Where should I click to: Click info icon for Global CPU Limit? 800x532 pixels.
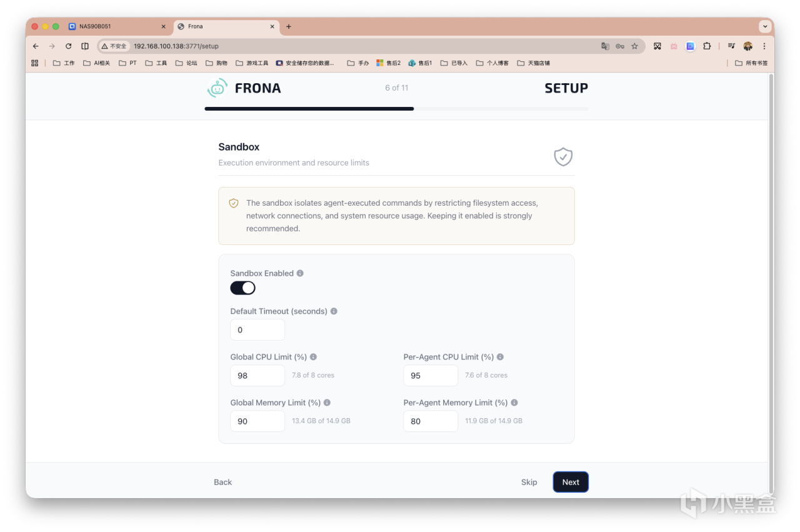point(313,357)
